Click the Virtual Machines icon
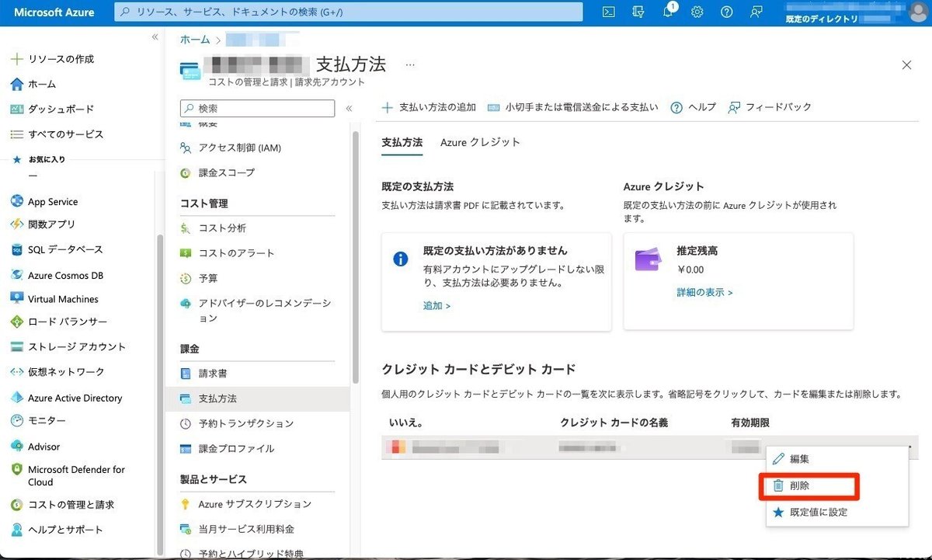 tap(16, 298)
